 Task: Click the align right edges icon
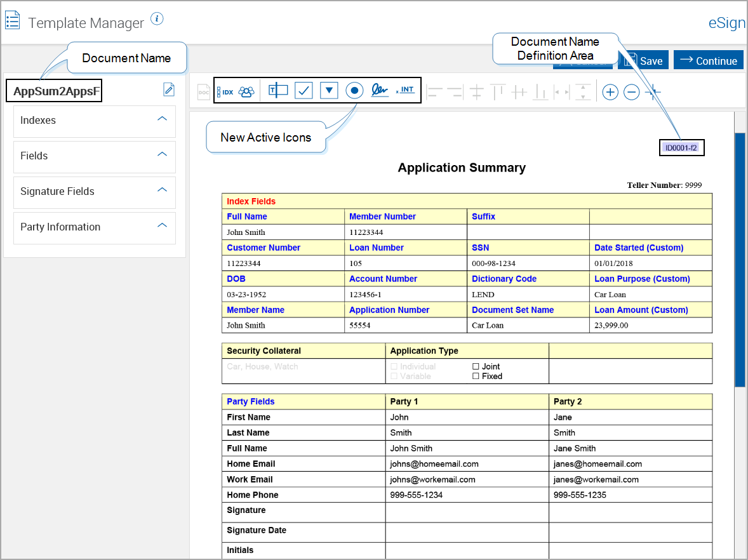[455, 91]
